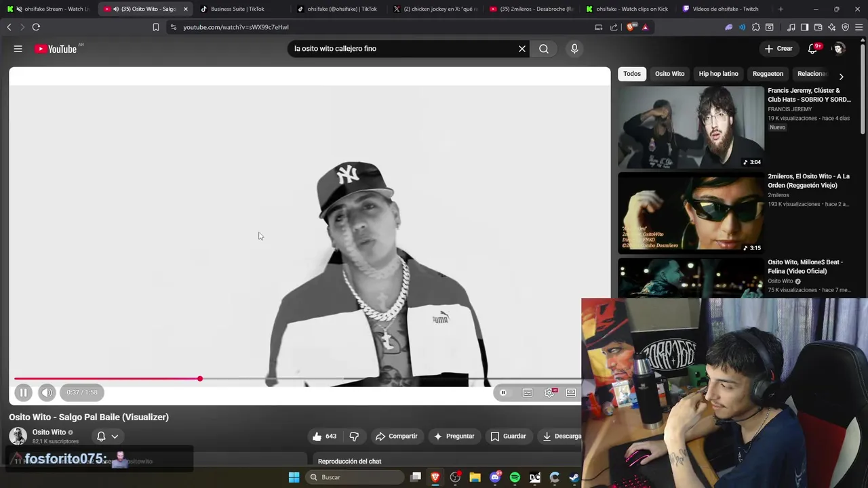
Task: Open the 2mileros A La Orden thumbnail
Action: [690, 213]
